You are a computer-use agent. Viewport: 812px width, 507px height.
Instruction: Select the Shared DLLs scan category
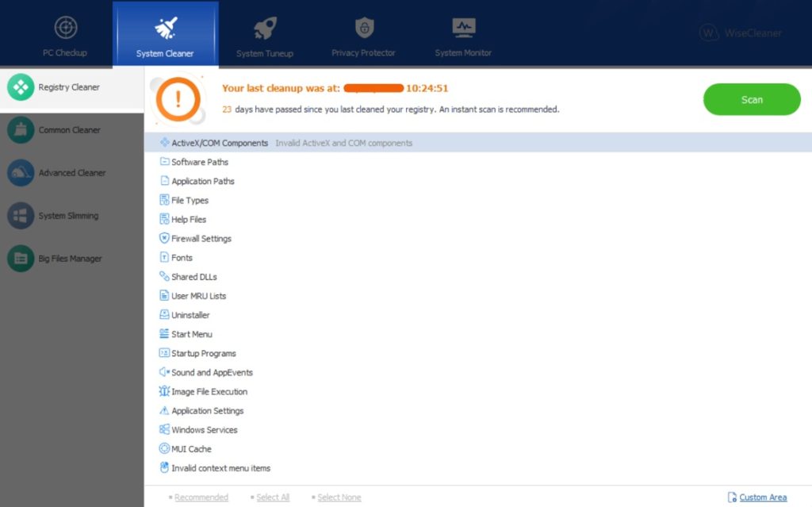click(193, 276)
